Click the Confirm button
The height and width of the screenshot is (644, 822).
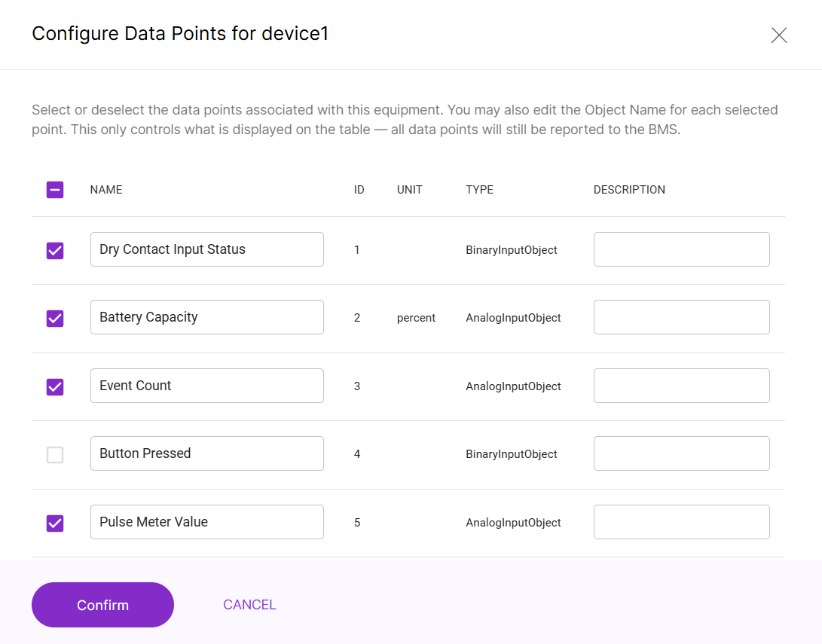[x=102, y=605]
